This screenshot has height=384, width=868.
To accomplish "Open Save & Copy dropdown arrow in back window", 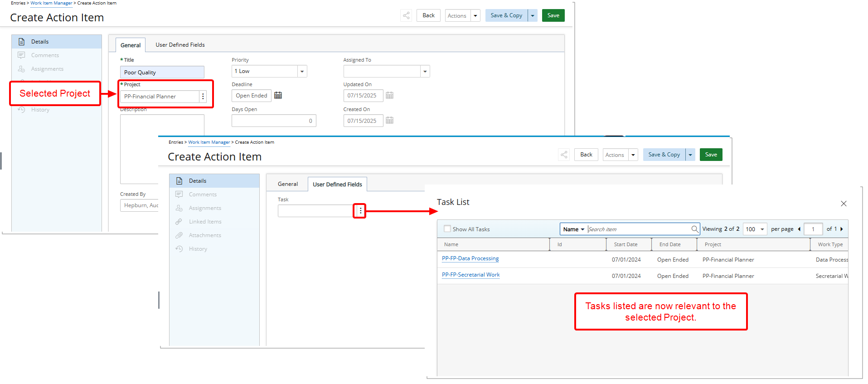I will pyautogui.click(x=533, y=15).
